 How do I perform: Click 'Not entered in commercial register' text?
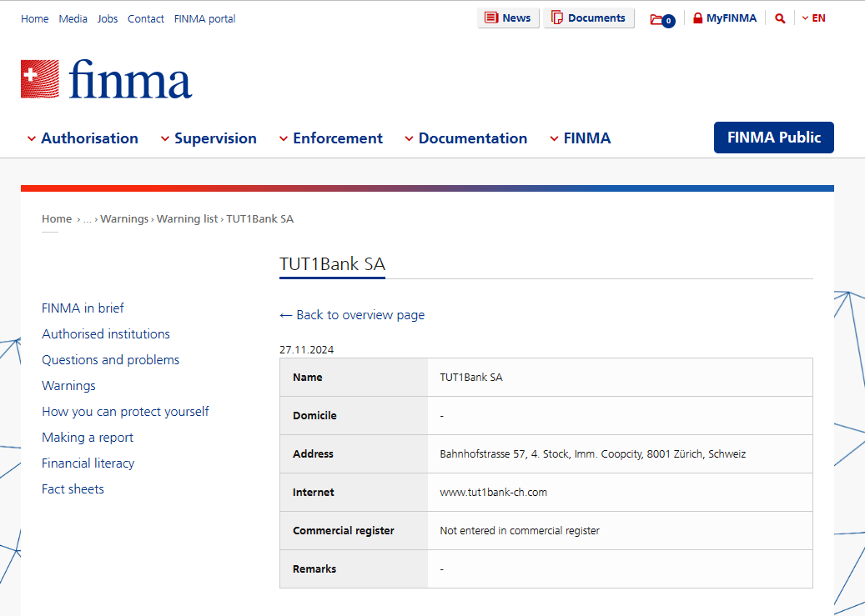pyautogui.click(x=520, y=530)
